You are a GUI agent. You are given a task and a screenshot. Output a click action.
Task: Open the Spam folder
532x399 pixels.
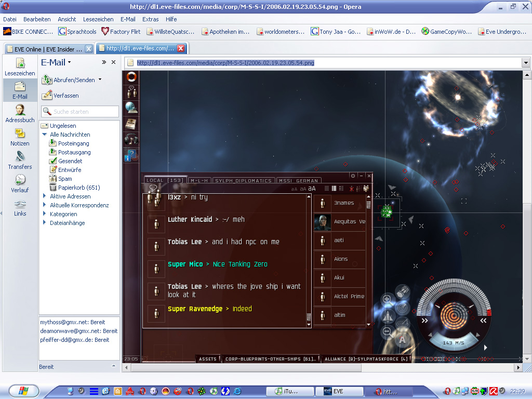pos(60,179)
